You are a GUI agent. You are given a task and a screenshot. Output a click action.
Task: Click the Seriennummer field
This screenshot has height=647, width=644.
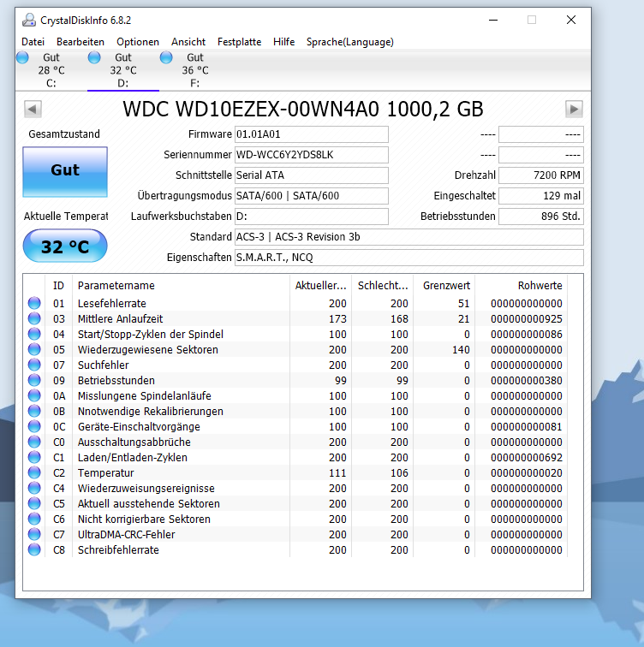click(x=312, y=155)
